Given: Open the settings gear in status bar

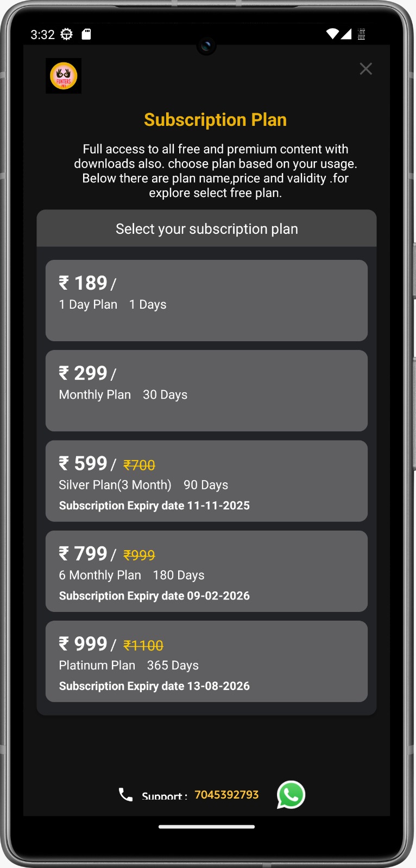Looking at the screenshot, I should pyautogui.click(x=66, y=34).
